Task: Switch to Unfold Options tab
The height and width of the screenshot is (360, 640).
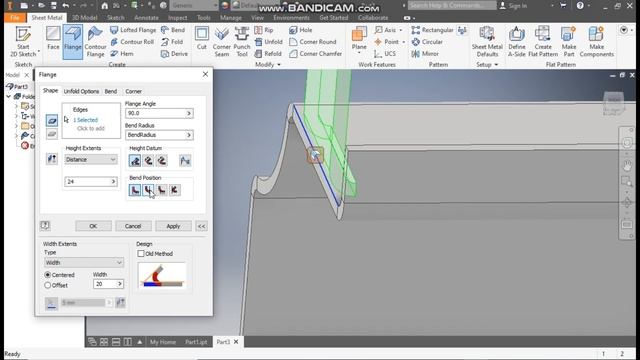Action: pos(81,91)
